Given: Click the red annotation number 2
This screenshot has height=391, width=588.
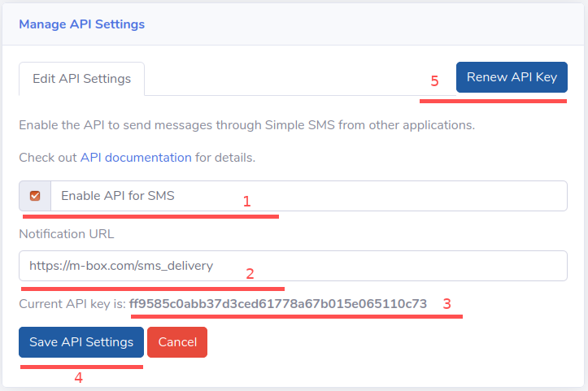Looking at the screenshot, I should (250, 274).
